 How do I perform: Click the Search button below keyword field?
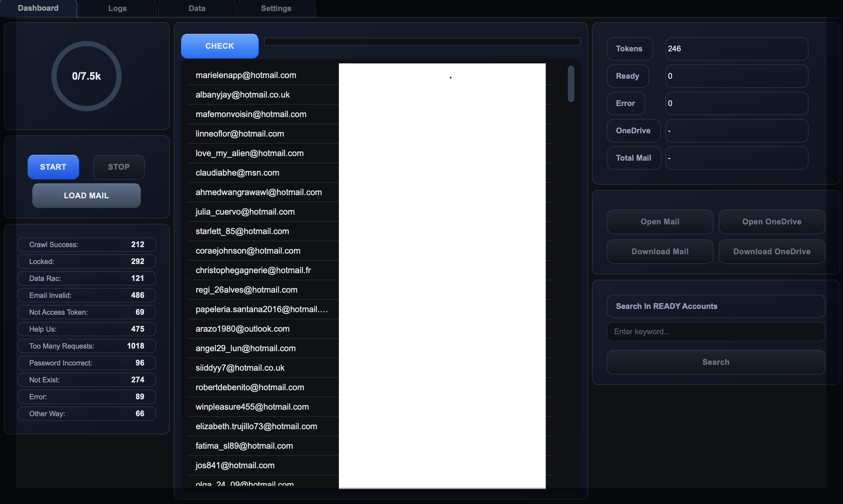pyautogui.click(x=716, y=362)
